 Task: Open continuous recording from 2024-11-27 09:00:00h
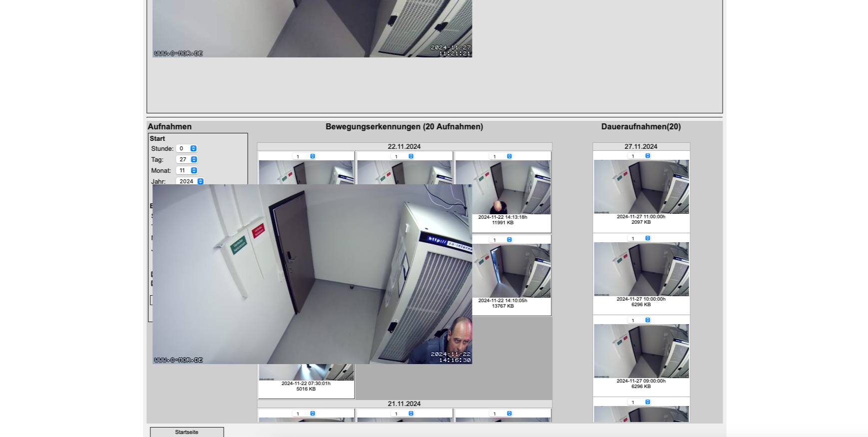(641, 351)
